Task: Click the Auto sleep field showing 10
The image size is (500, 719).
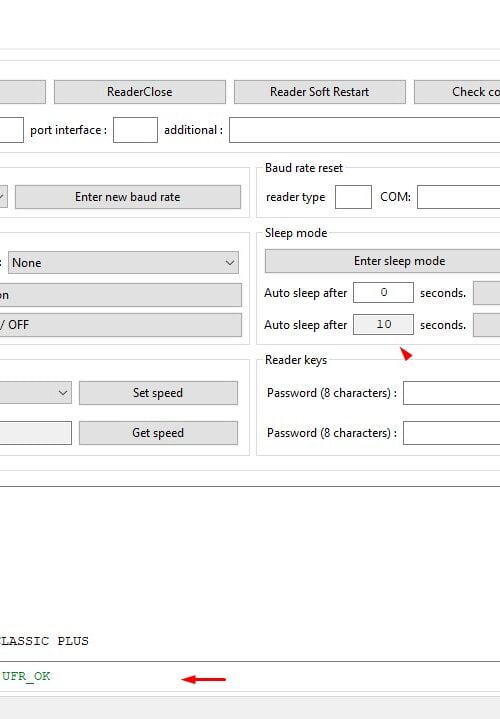Action: coord(383,325)
